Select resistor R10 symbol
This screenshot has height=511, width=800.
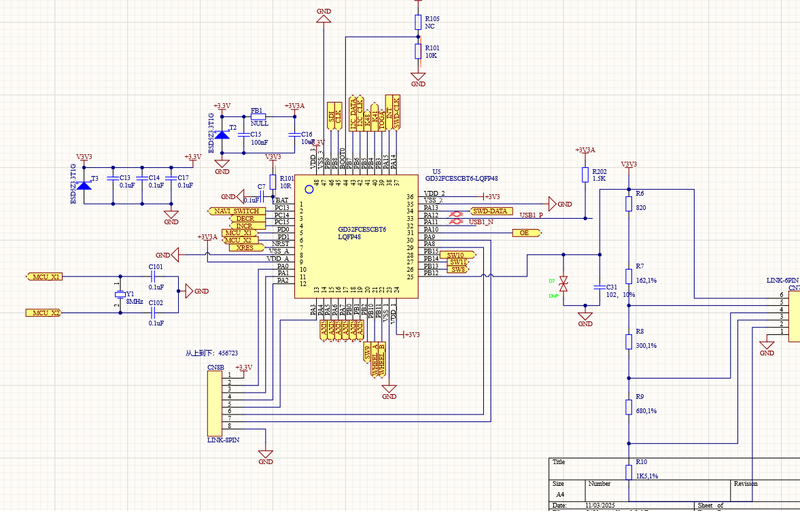coord(629,472)
